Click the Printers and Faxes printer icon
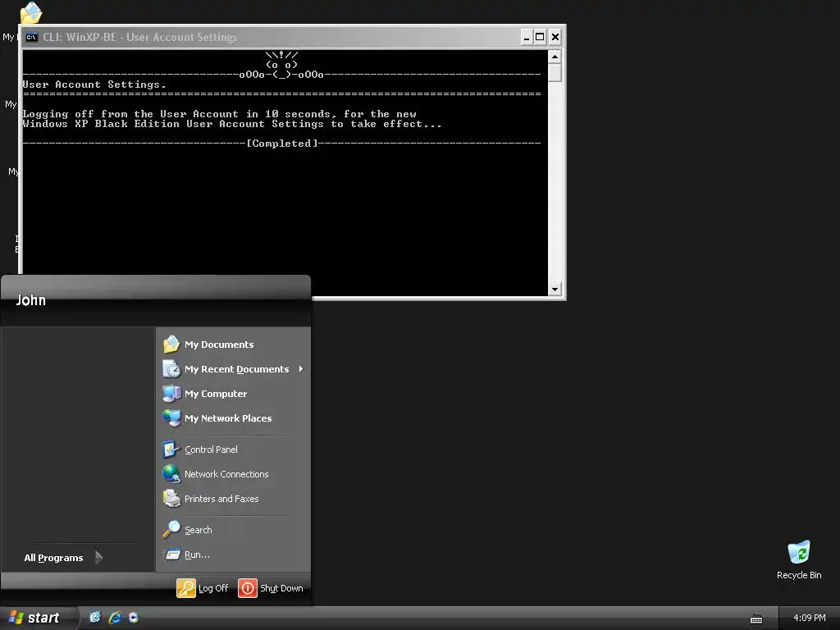Viewport: 840px width, 630px height. 171,499
